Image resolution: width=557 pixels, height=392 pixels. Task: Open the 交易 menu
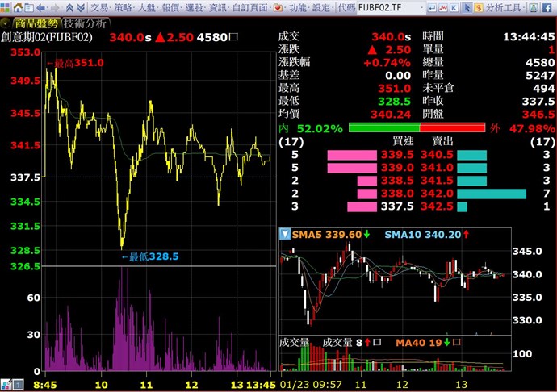(99, 7)
